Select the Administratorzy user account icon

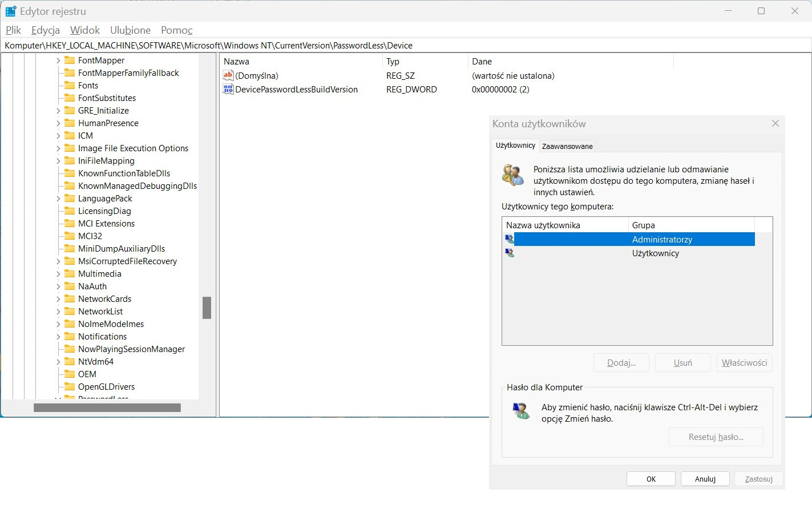(510, 239)
